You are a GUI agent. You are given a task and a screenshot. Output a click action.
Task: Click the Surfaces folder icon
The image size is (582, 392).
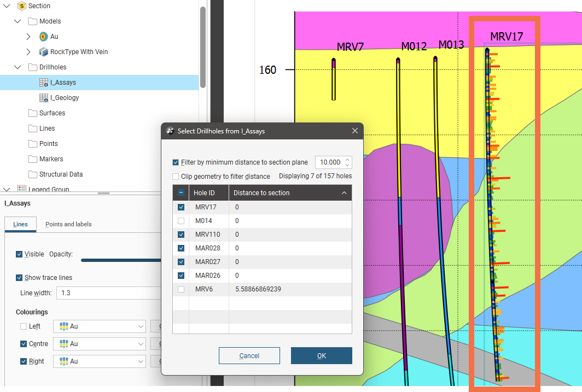coord(33,113)
